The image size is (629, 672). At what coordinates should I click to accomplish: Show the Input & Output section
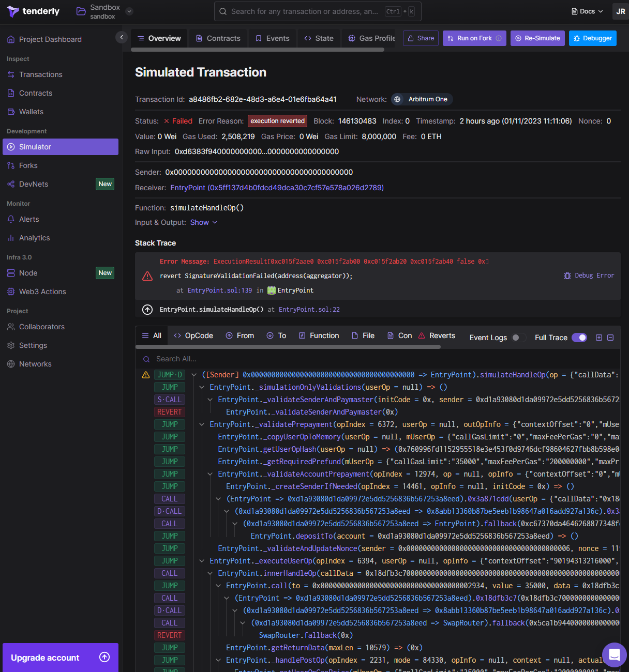204,222
